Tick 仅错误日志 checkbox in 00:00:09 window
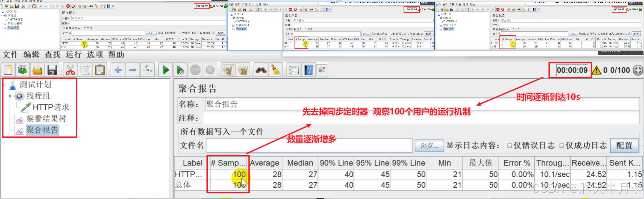The height and width of the screenshot is (199, 644). pyautogui.click(x=509, y=146)
